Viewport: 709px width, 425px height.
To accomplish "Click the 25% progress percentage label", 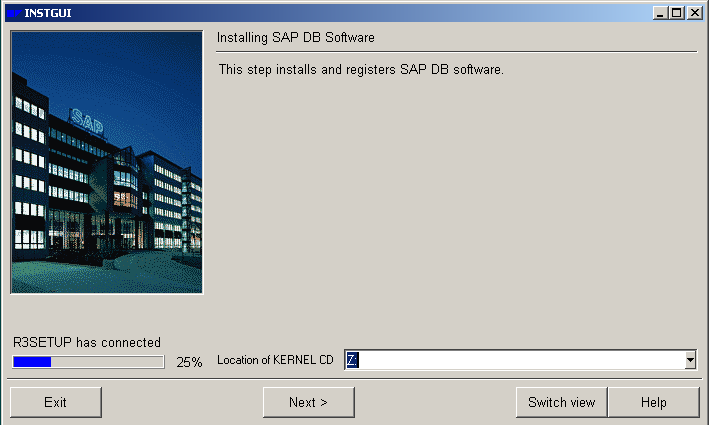I will pyautogui.click(x=189, y=362).
